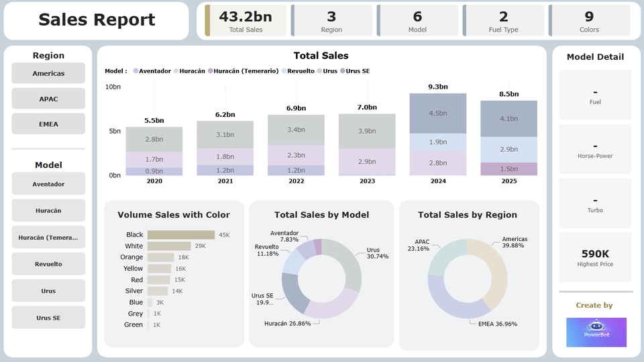Click the Huracán (Temerario) legend dot

210,71
